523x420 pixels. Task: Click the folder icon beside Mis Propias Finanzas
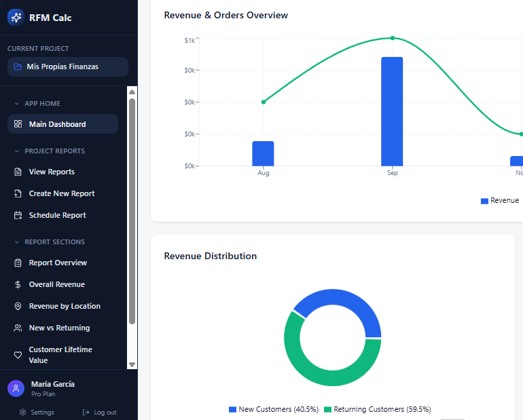18,67
